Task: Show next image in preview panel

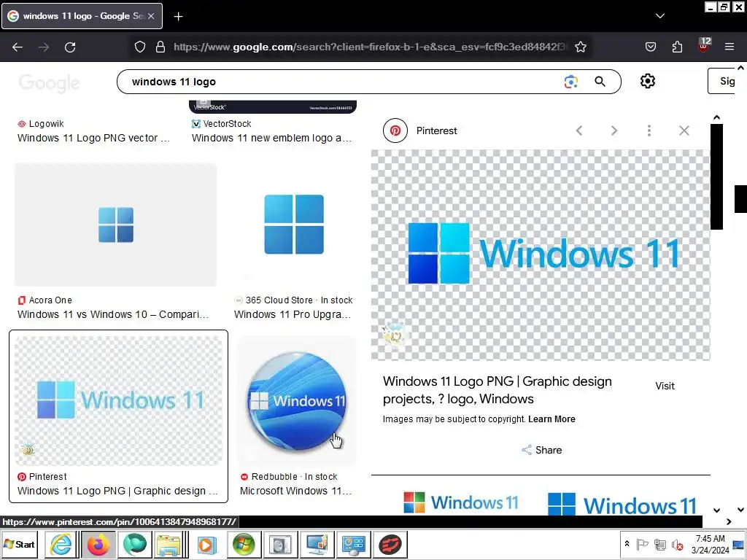Action: coord(614,131)
